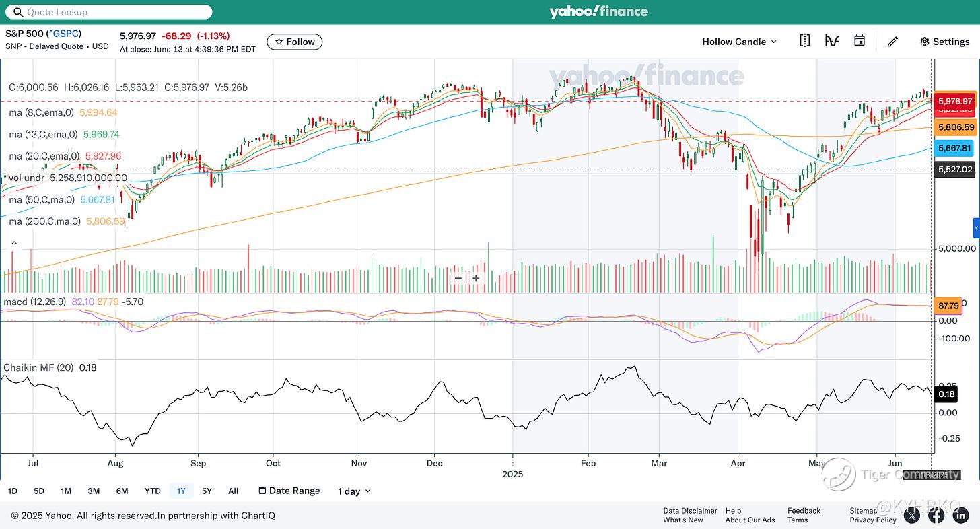This screenshot has width=980, height=529.
Task: Open the Terms link
Action: tap(798, 520)
